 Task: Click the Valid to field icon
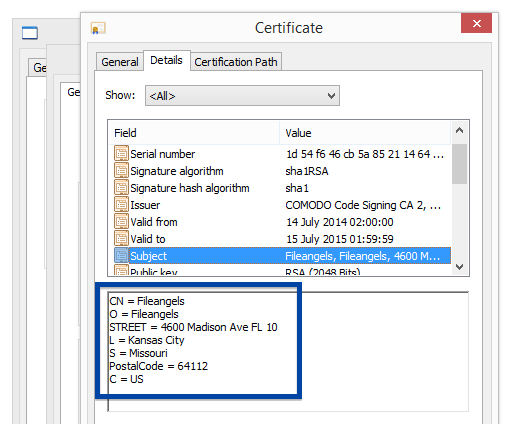(121, 238)
